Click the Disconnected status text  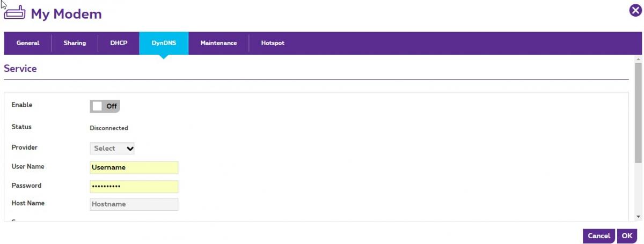[109, 128]
